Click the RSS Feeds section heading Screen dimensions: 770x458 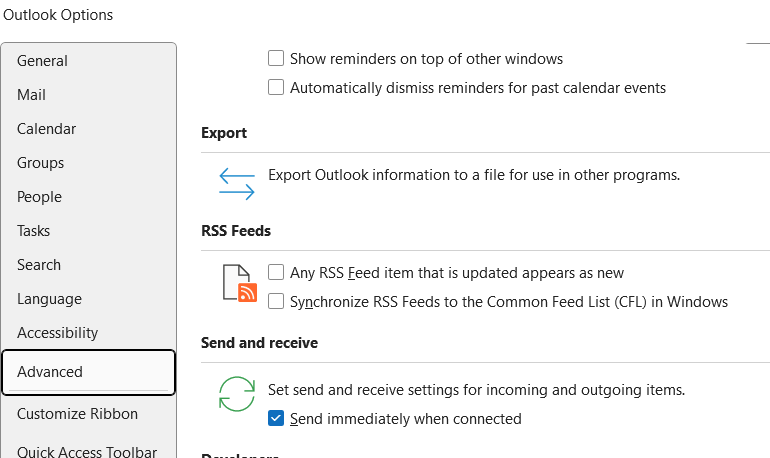pyautogui.click(x=236, y=231)
